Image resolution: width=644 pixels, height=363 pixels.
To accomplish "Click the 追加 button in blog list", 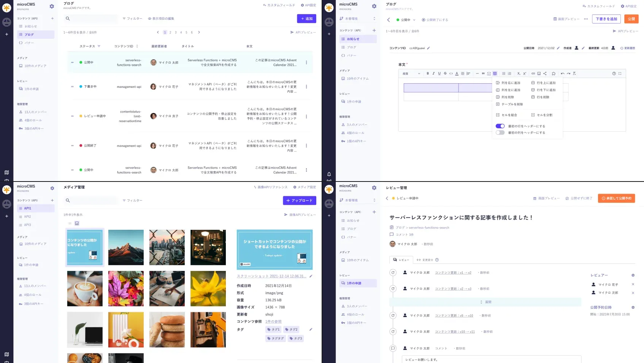I will (306, 18).
